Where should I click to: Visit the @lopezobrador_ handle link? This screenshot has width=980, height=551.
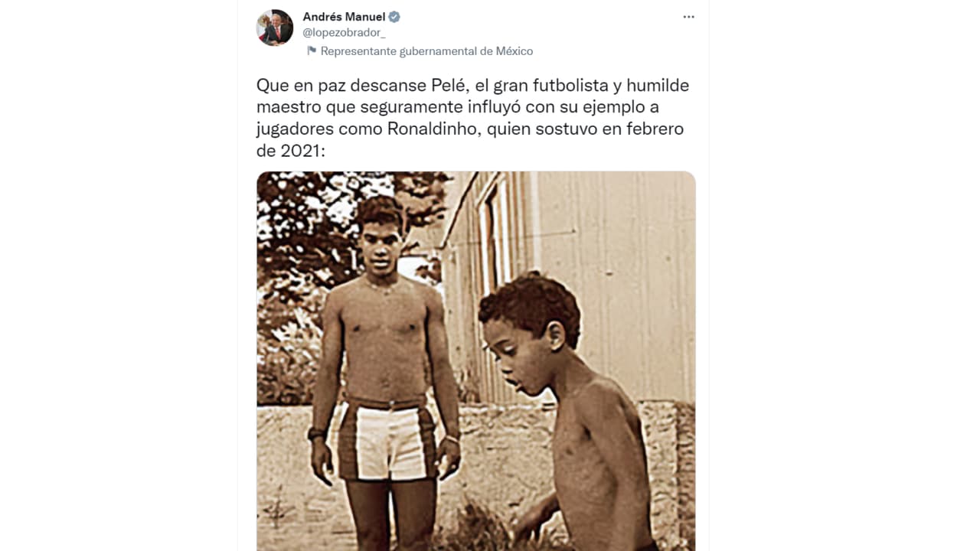(x=344, y=33)
